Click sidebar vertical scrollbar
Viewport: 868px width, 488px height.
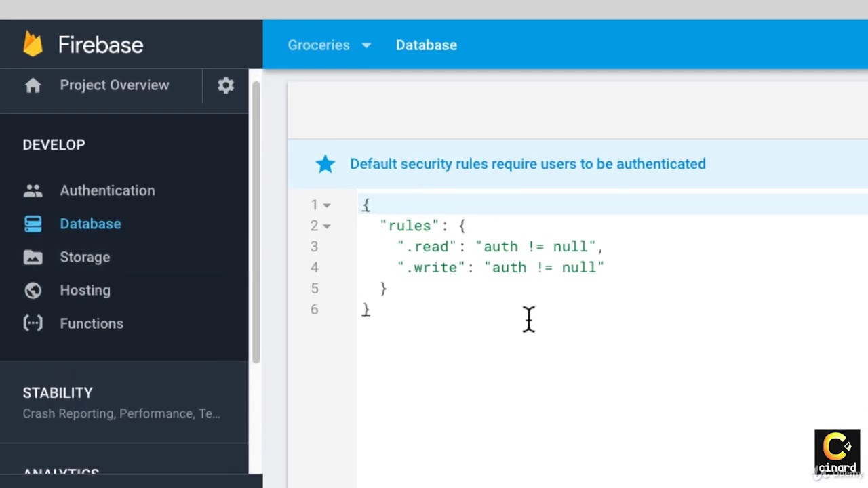(256, 224)
